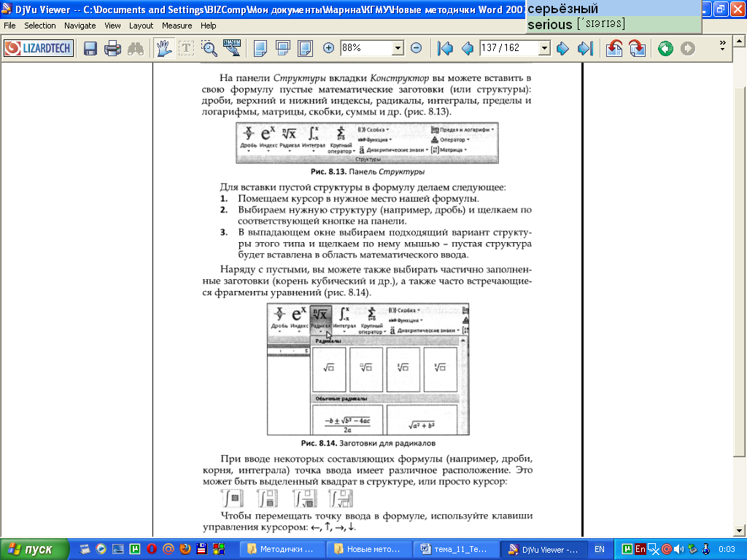Click vertical scrollbar up arrow
The height and width of the screenshot is (560, 747).
(739, 41)
